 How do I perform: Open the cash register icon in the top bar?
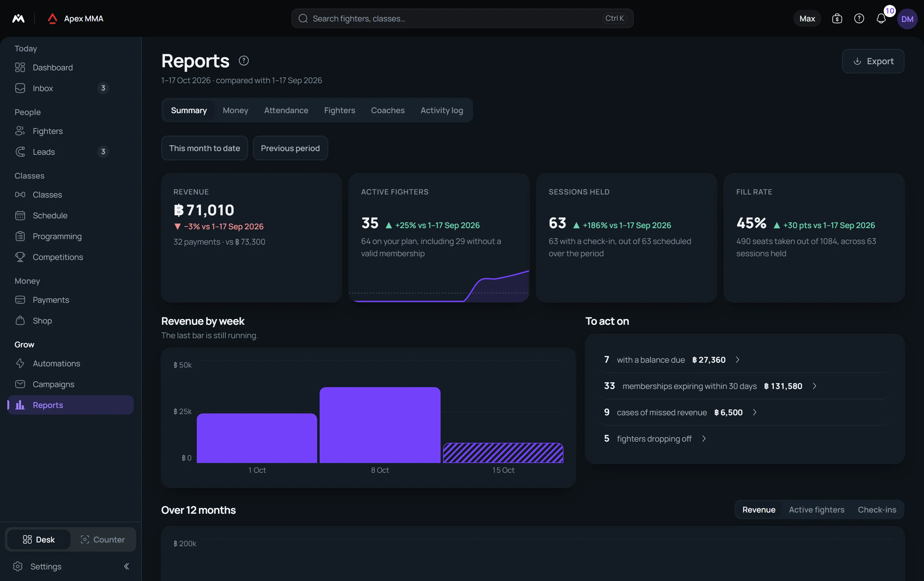coord(837,18)
